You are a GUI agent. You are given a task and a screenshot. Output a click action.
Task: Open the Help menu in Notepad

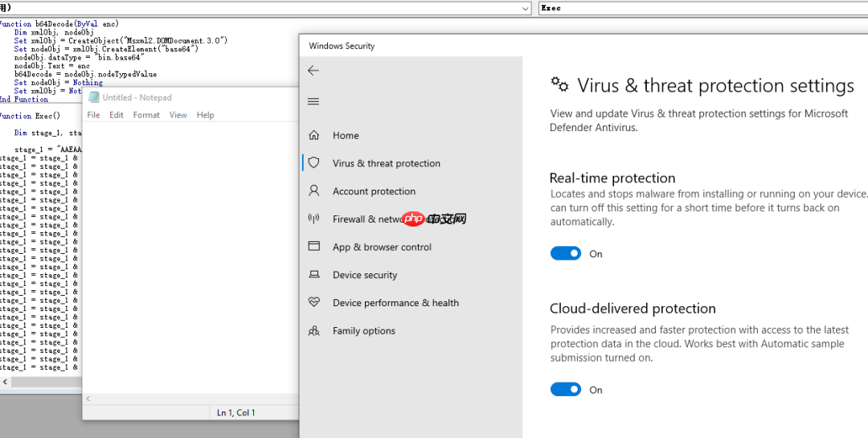[x=205, y=115]
